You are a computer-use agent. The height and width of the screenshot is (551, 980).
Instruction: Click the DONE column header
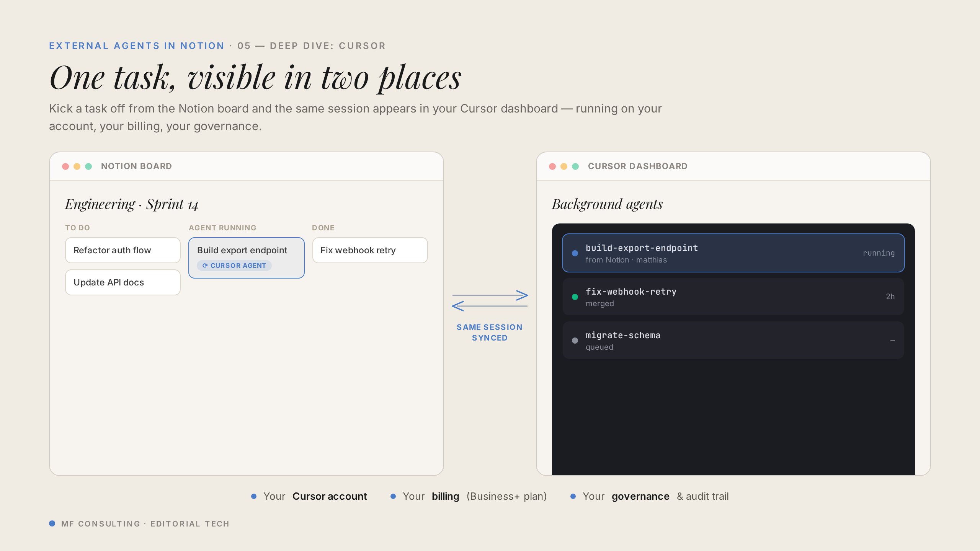(x=323, y=228)
